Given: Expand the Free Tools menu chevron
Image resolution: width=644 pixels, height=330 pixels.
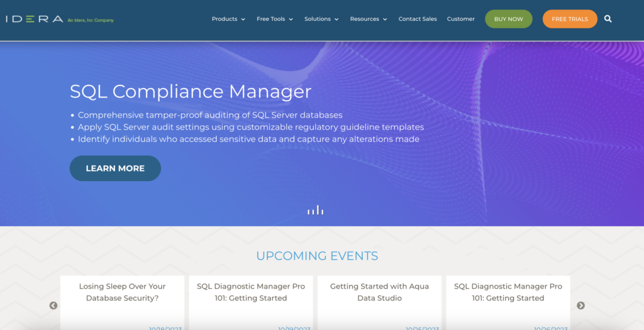Looking at the screenshot, I should [x=291, y=19].
